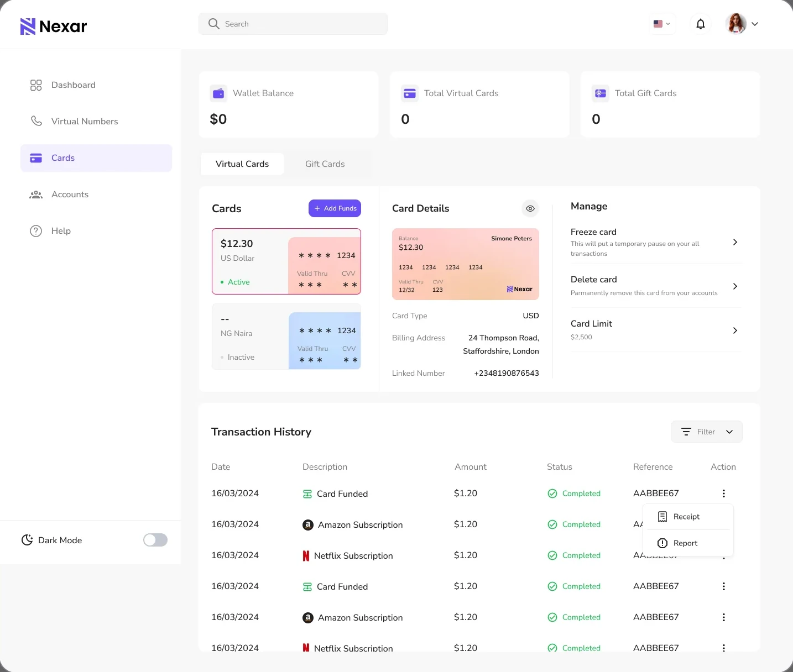Select Receipt from the action menu

coord(688,517)
